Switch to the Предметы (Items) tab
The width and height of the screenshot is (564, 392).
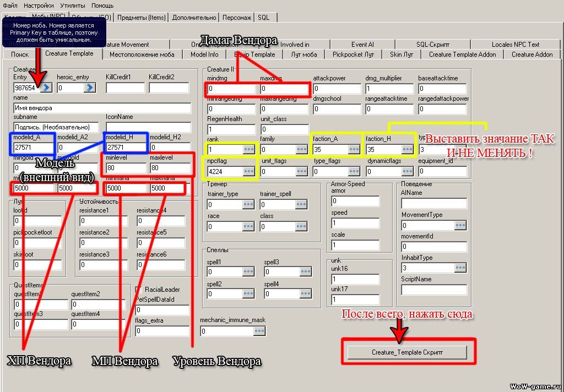pos(142,17)
